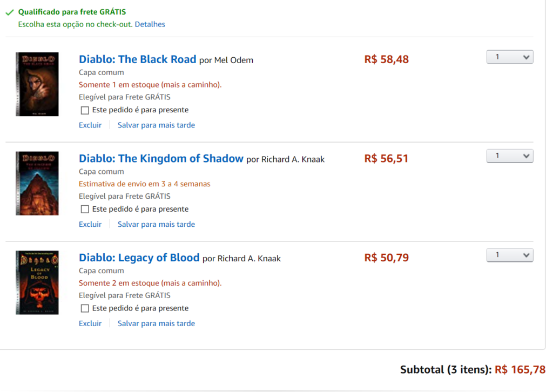Screen dimensions: 553x392
Task: Open Diablo: Legacy of Blood cover thumbnail
Action: point(37,282)
